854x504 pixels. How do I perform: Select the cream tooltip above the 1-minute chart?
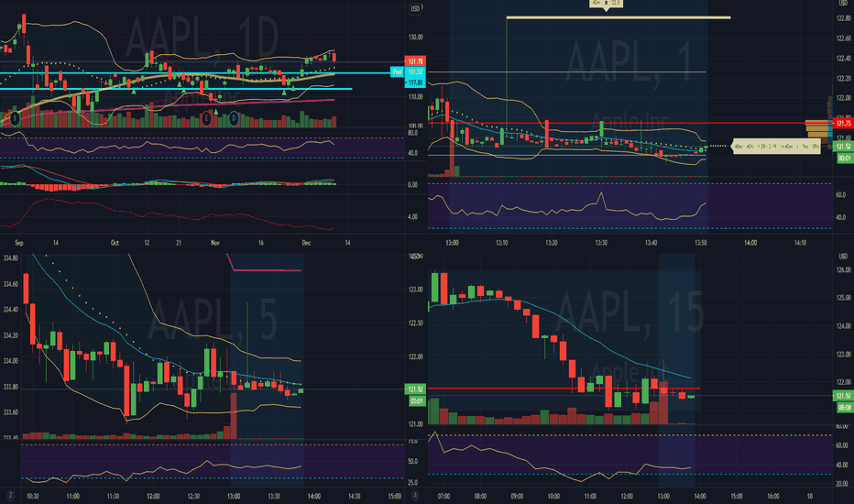point(606,4)
